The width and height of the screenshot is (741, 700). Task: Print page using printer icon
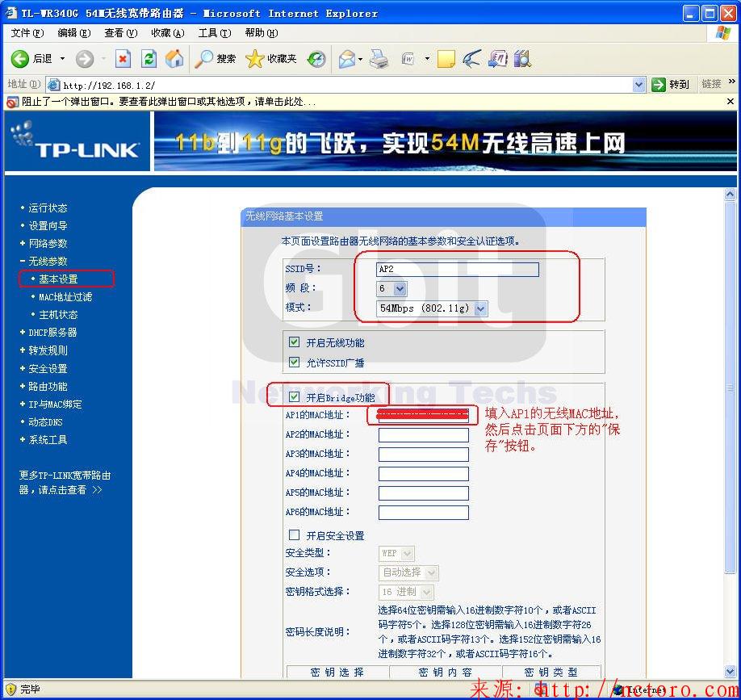(x=379, y=59)
